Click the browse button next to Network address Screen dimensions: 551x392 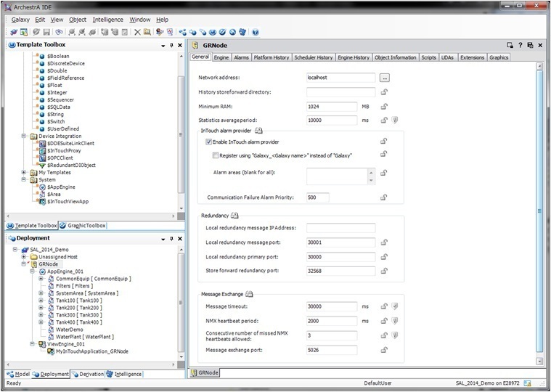(385, 77)
